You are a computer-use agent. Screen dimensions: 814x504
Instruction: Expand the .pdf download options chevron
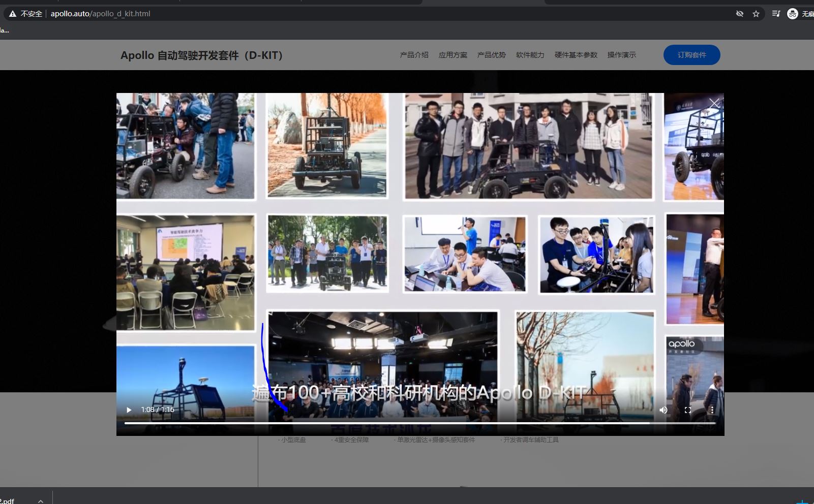pos(41,501)
